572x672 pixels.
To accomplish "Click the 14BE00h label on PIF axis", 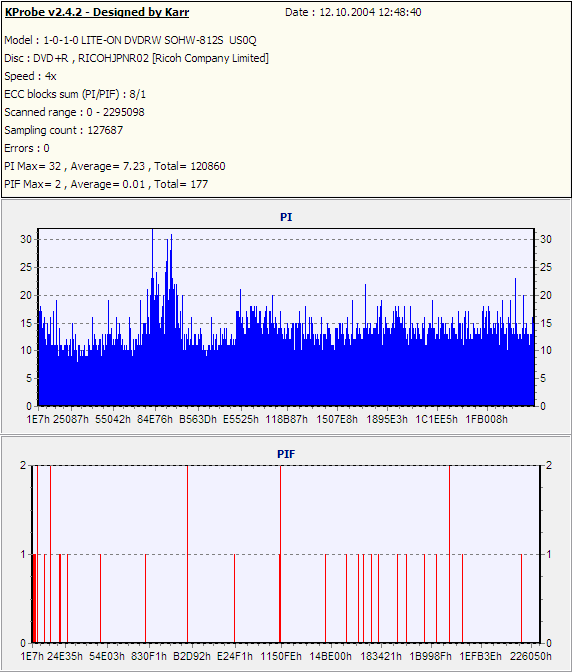I will (330, 656).
